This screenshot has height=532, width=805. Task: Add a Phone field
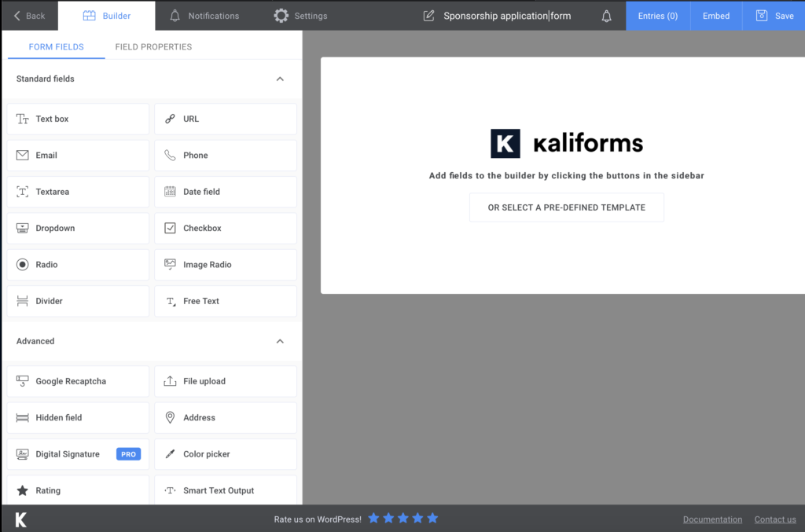coord(226,156)
